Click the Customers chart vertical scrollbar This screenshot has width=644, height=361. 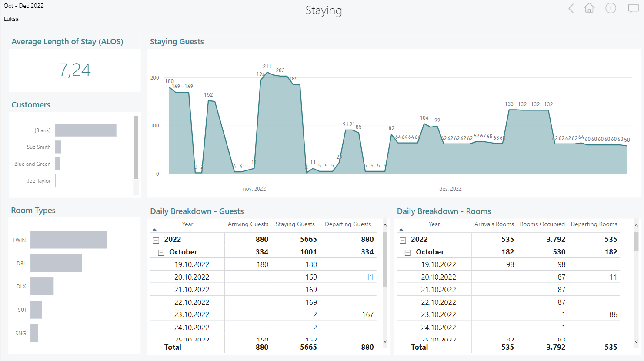136,148
